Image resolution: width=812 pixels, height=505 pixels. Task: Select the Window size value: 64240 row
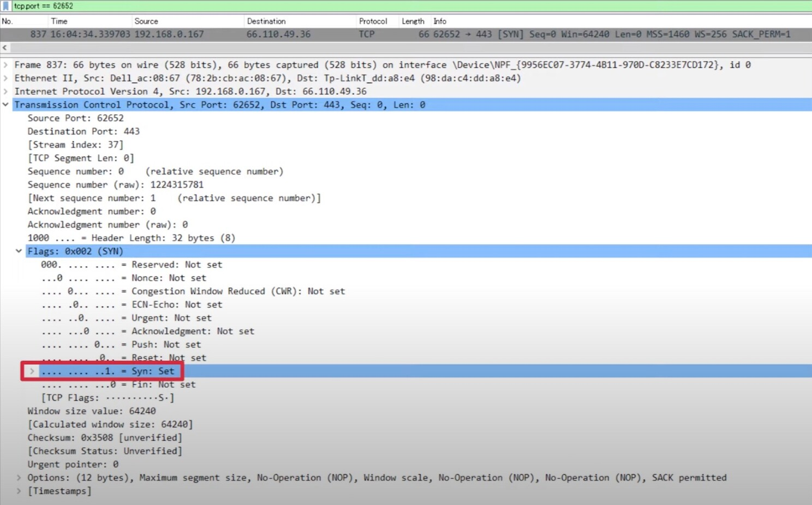(92, 411)
